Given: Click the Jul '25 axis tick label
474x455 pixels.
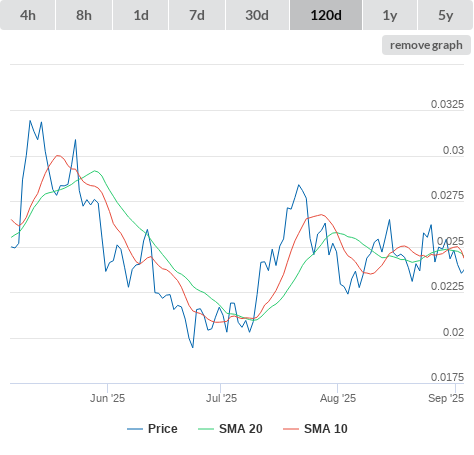Looking at the screenshot, I should click(x=221, y=398).
